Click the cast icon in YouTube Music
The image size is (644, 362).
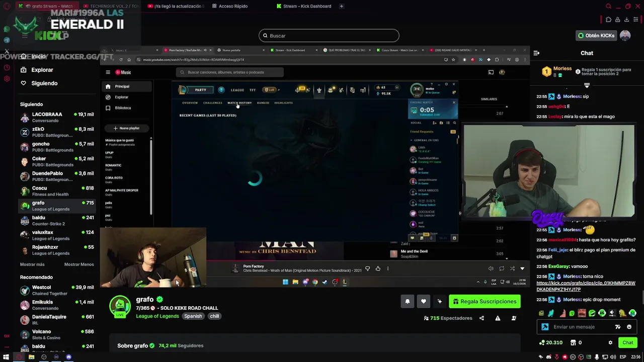491,72
